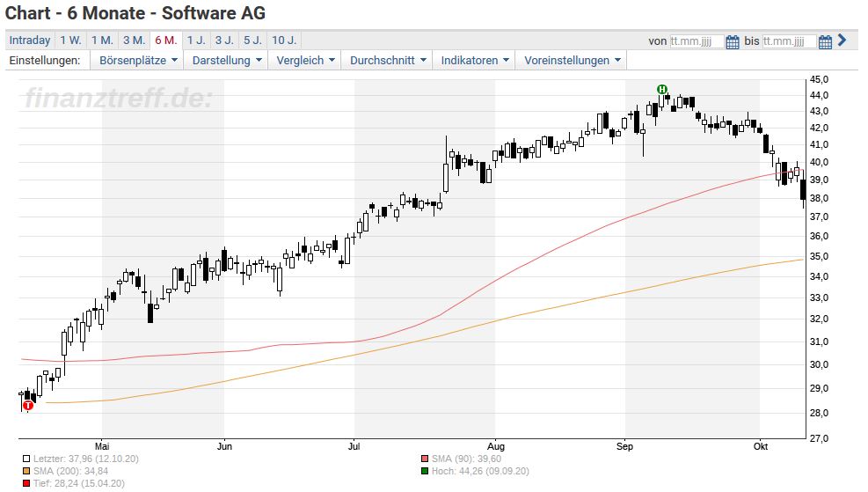Click the 'Jul' x-axis label
The width and height of the screenshot is (868, 492).
[x=354, y=446]
